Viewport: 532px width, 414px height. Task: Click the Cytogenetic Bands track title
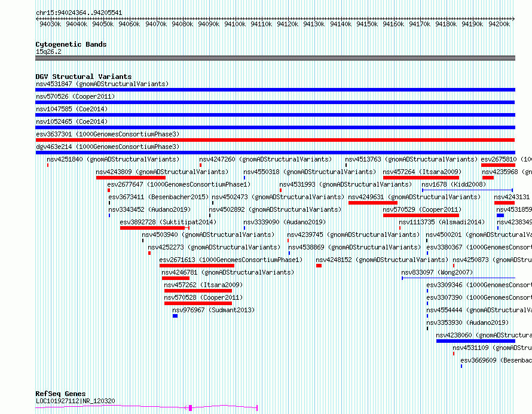tap(71, 44)
